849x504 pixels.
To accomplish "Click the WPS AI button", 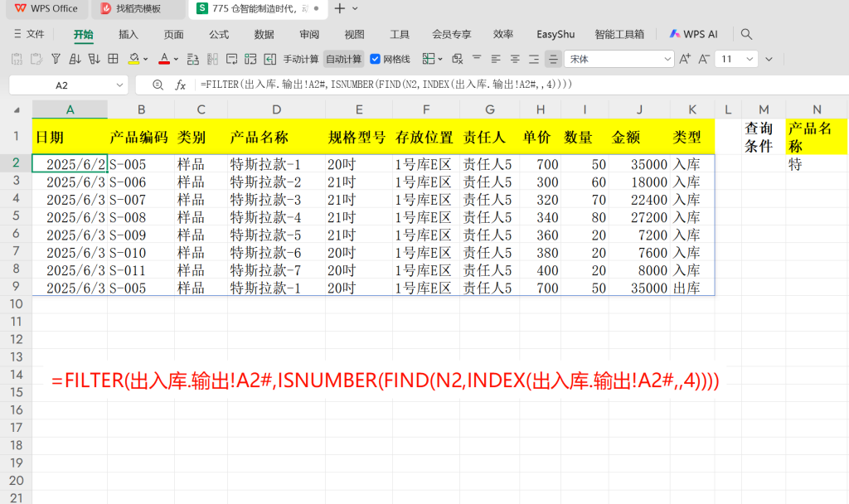I will coord(694,34).
